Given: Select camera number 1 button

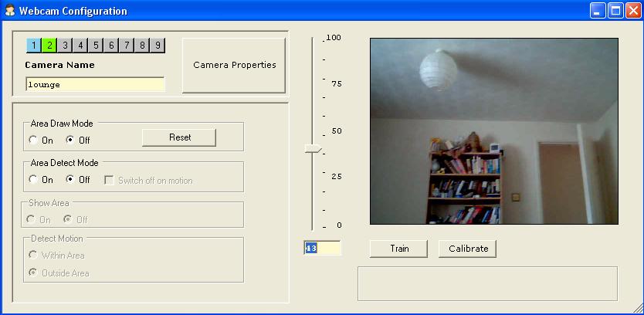Looking at the screenshot, I should 34,46.
